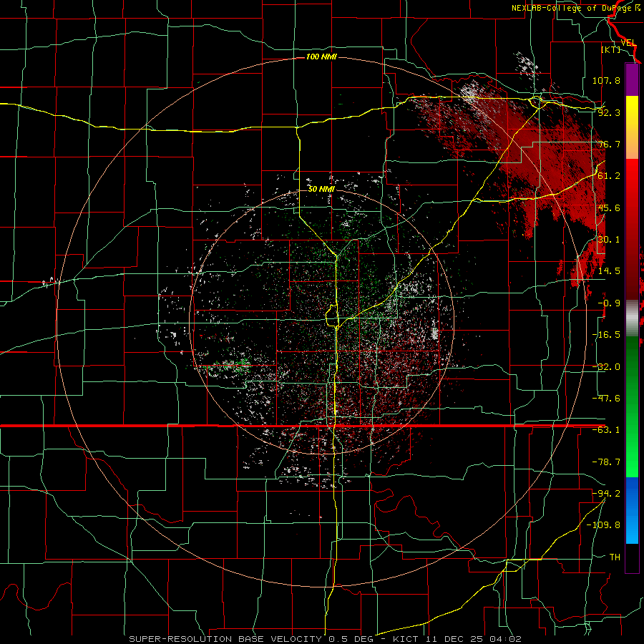This screenshot has width=644, height=644.
Task: Pick the purple segment of the color bar
Action: [x=632, y=80]
